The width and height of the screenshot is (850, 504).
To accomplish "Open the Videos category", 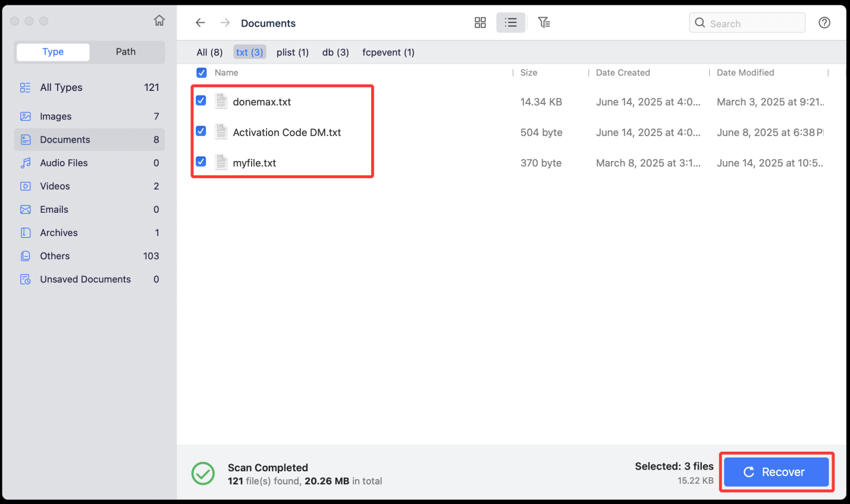I will click(x=55, y=186).
